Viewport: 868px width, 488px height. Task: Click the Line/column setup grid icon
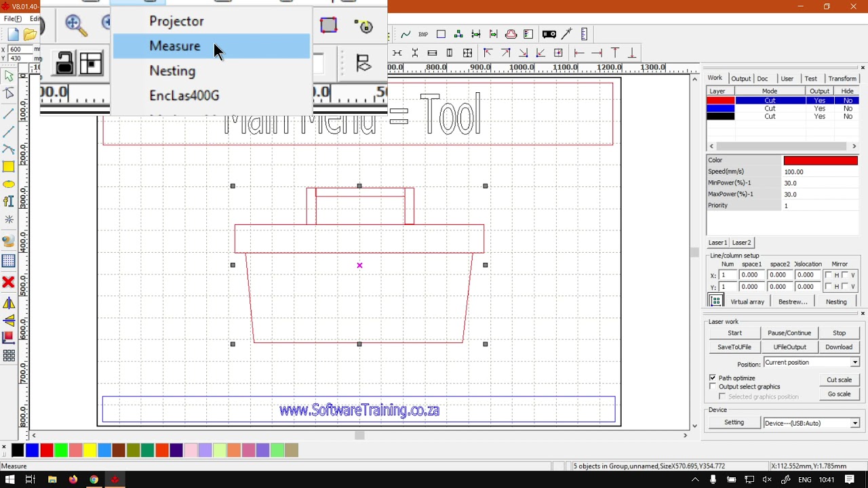point(715,301)
